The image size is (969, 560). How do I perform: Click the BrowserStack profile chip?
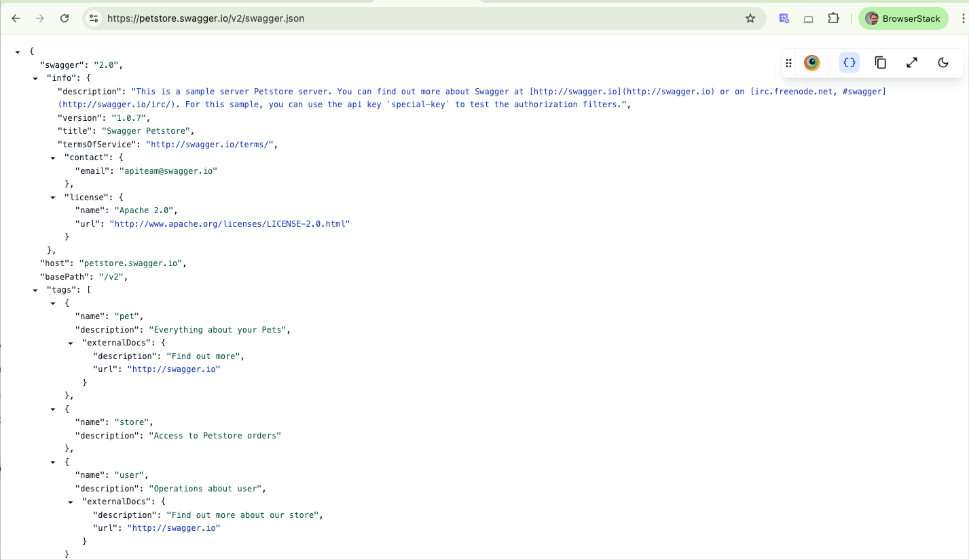[x=903, y=18]
